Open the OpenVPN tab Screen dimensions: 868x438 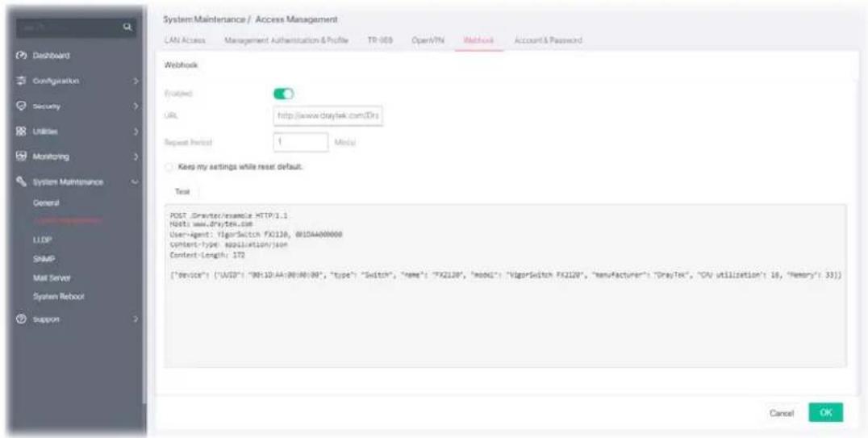point(428,40)
